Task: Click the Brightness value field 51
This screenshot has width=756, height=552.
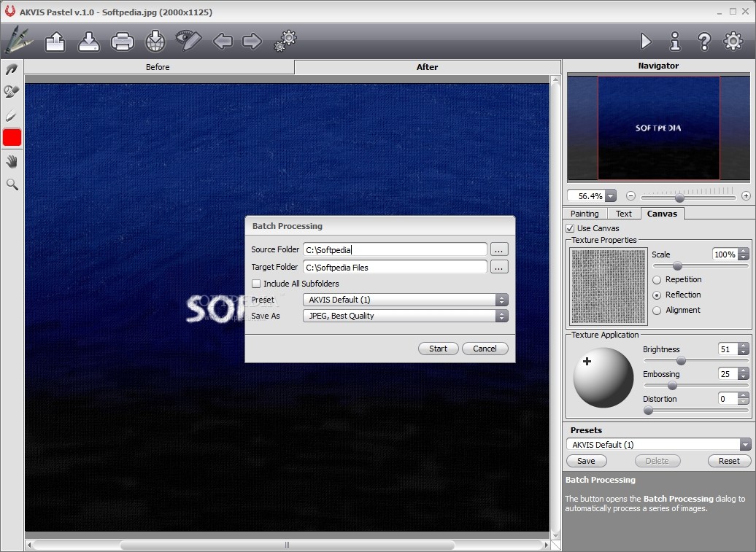Action: tap(728, 349)
